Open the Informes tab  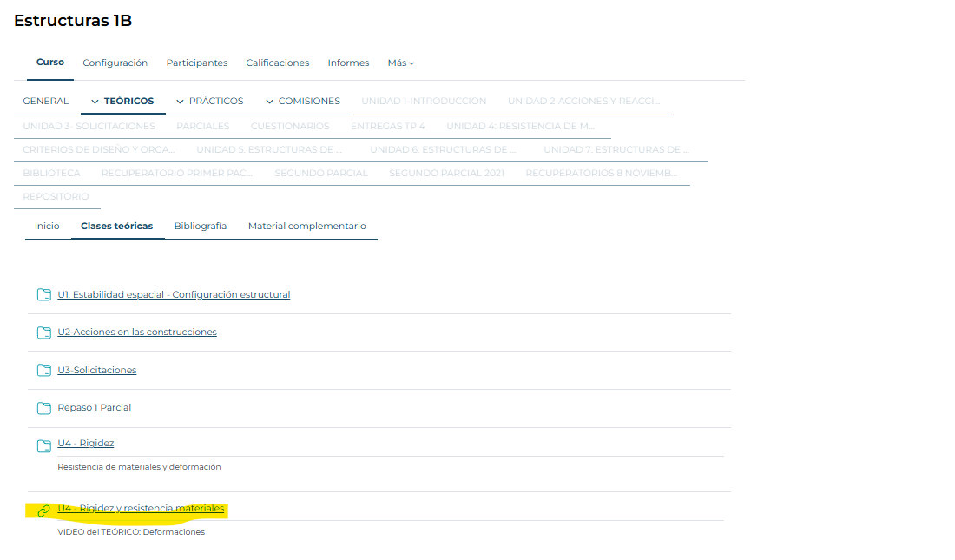pyautogui.click(x=348, y=63)
